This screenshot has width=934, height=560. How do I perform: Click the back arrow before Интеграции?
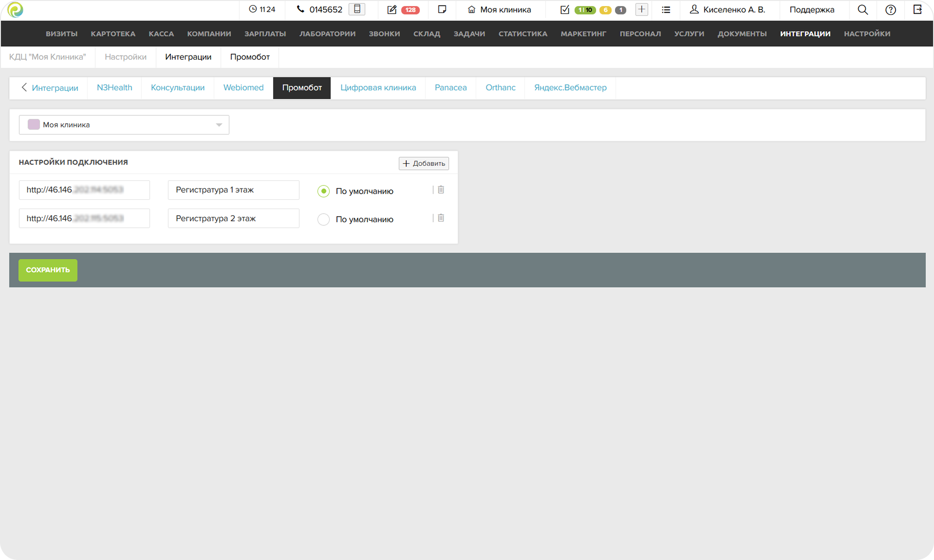pyautogui.click(x=24, y=87)
